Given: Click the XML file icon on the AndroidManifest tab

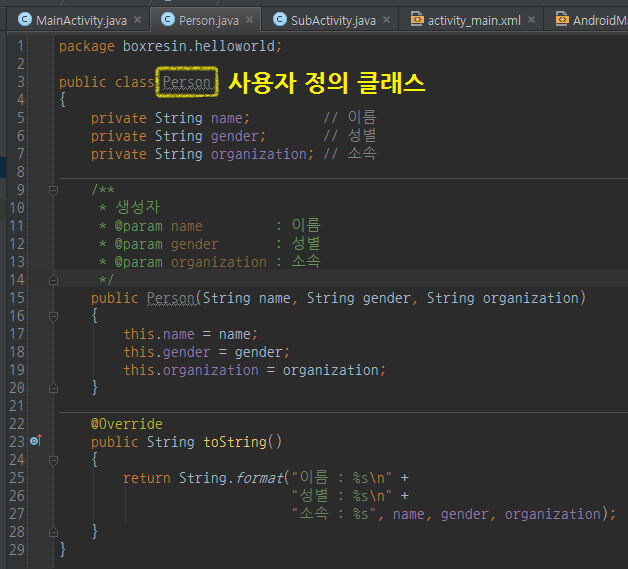Looking at the screenshot, I should pyautogui.click(x=562, y=19).
